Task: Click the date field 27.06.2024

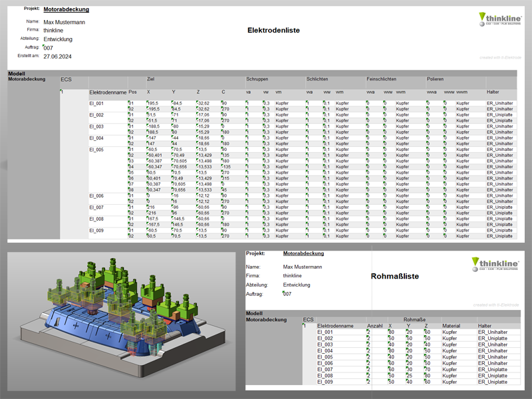Action: (x=58, y=57)
